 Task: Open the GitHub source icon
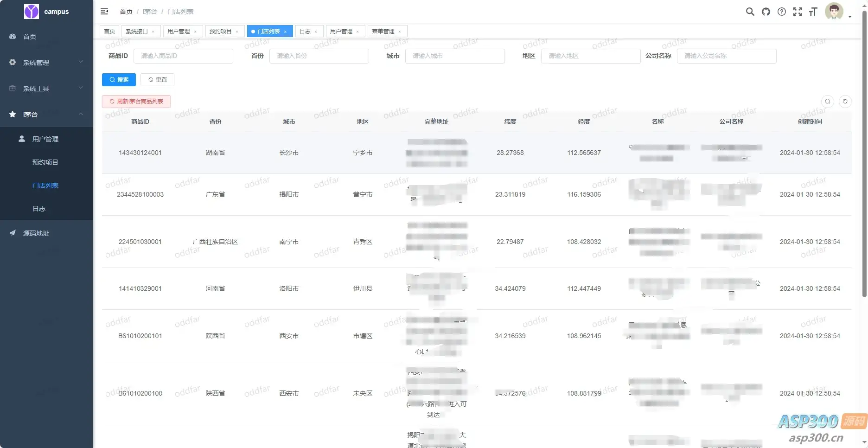(766, 12)
